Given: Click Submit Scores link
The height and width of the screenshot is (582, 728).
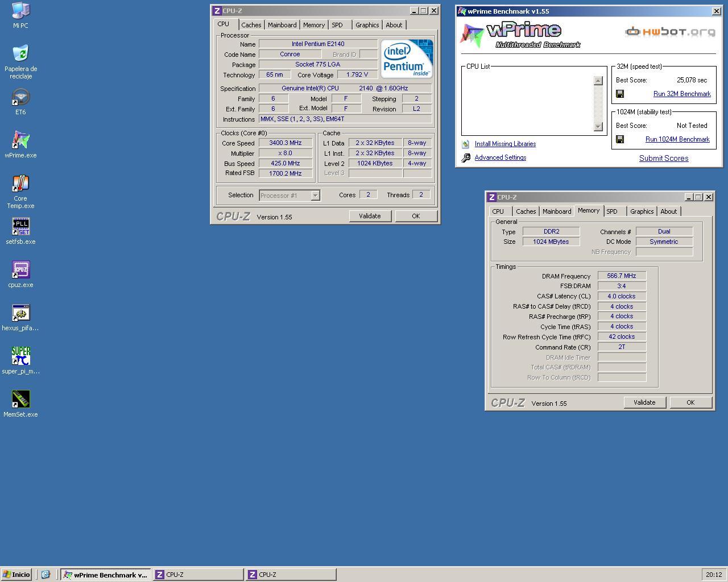Looking at the screenshot, I should tap(664, 159).
